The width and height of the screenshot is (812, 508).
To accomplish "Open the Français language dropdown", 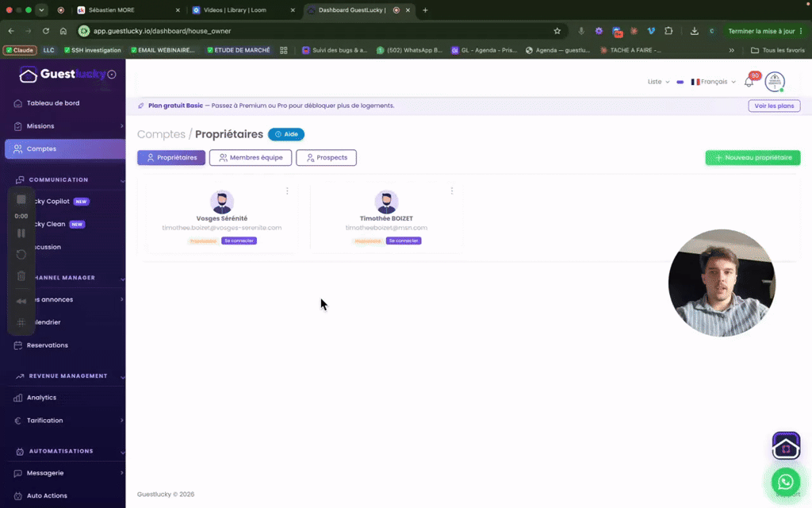I will [713, 82].
